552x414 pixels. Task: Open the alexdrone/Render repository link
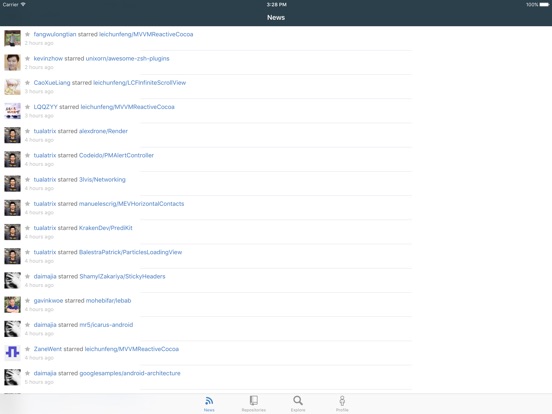(103, 131)
